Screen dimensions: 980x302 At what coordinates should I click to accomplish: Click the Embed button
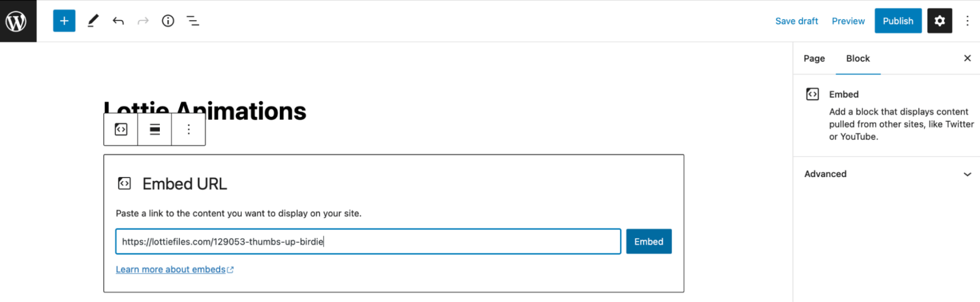[x=649, y=242]
